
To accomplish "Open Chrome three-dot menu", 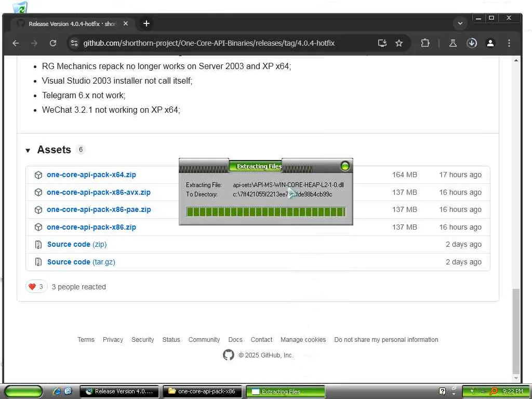I will pos(509,43).
